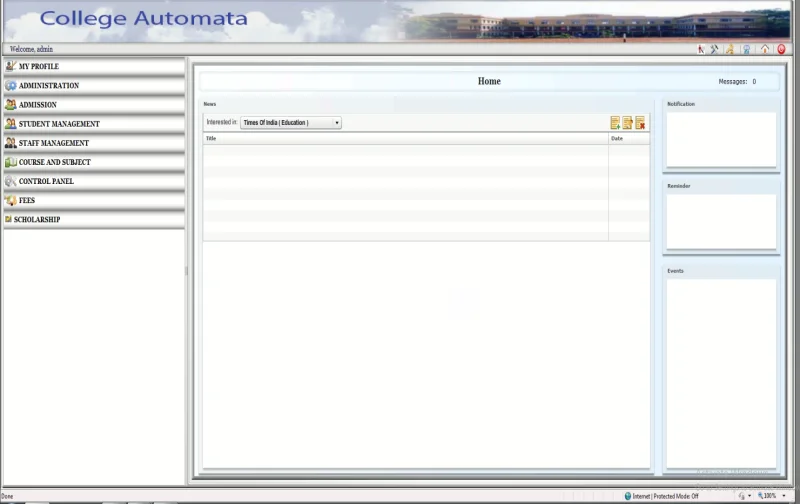Select the Fees menu item

click(26, 200)
